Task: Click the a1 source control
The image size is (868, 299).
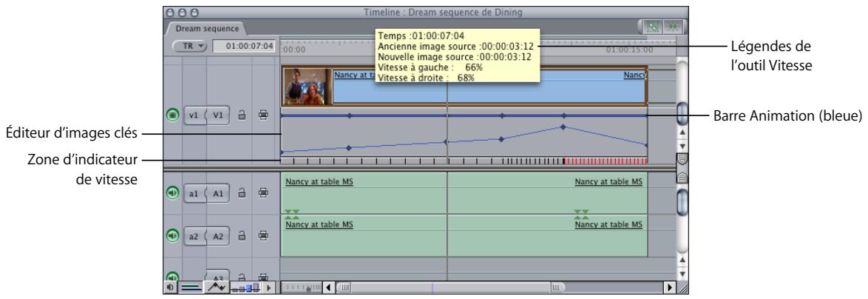Action: click(x=194, y=193)
